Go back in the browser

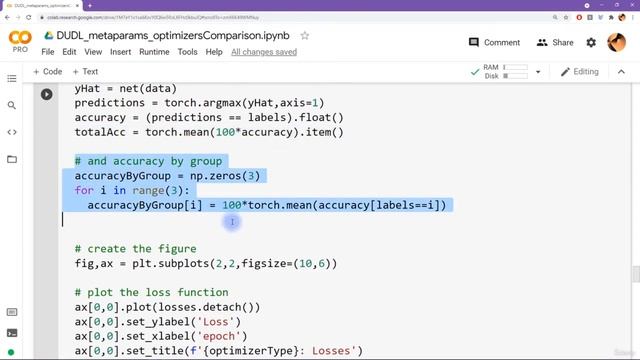tap(7, 18)
